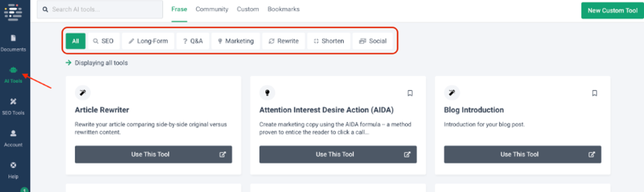Click the Article Rewriter title
This screenshot has height=192, width=644.
coord(102,110)
